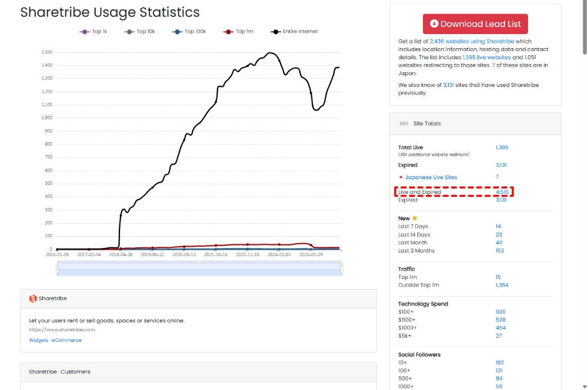Toggle the Top 1k legend series
Screen dimensions: 588x390
[x=93, y=32]
